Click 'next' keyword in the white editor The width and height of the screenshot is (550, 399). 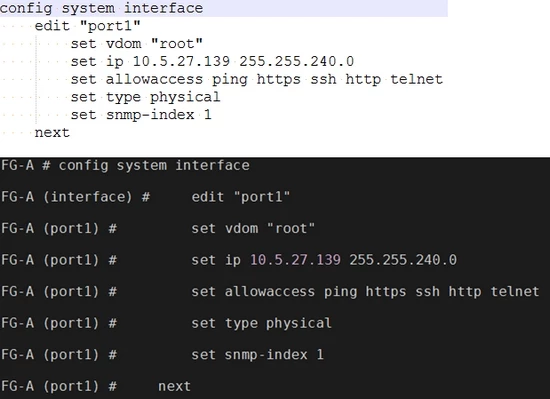[x=52, y=133]
